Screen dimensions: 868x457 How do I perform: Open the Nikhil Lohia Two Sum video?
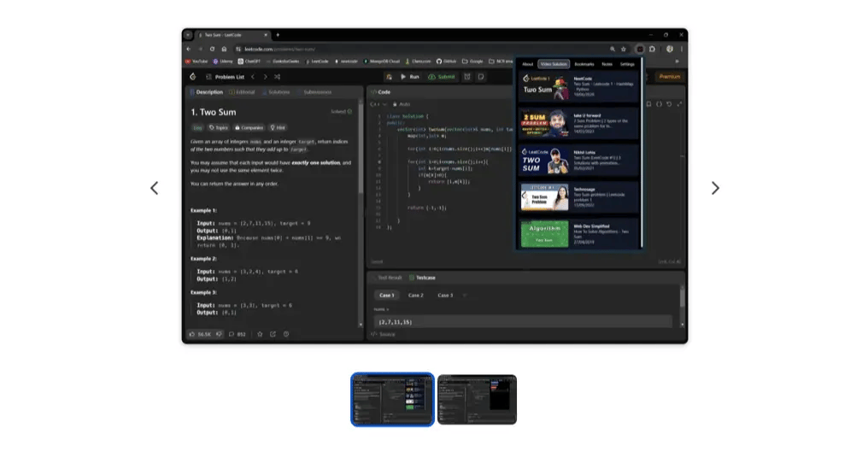point(579,161)
